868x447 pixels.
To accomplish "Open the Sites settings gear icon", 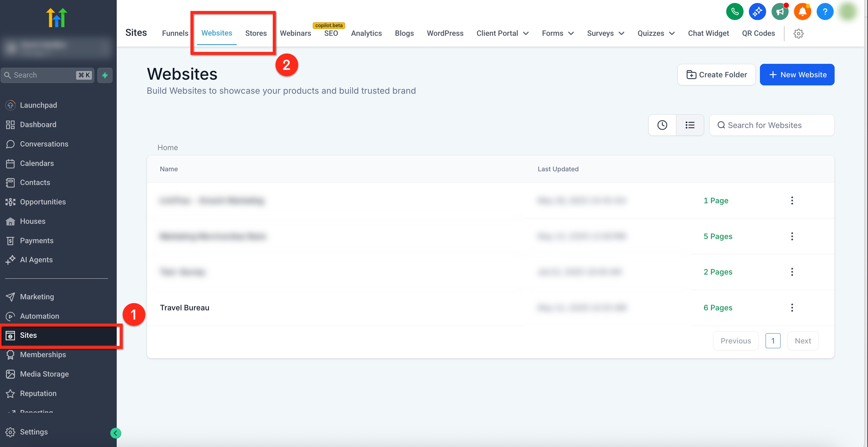I will [x=798, y=33].
